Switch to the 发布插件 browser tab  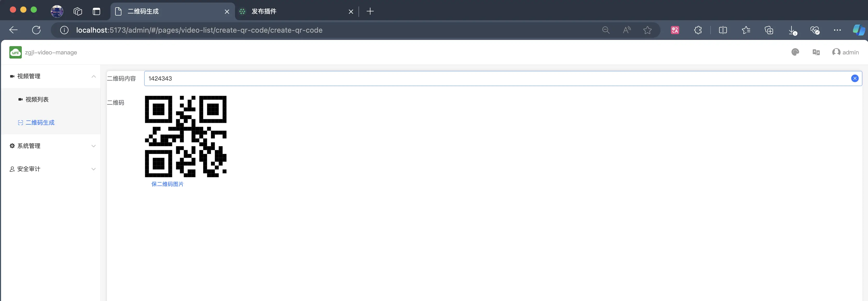tap(297, 11)
